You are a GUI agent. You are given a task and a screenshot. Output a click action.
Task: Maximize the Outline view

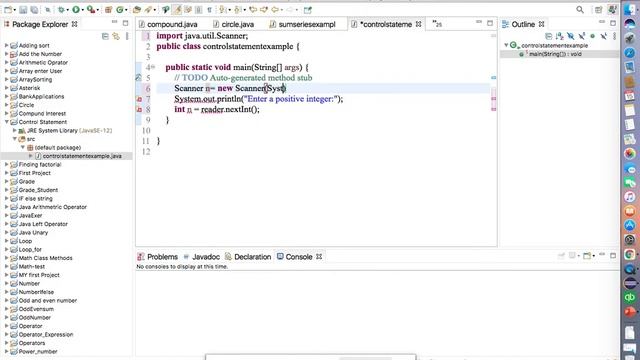(613, 23)
